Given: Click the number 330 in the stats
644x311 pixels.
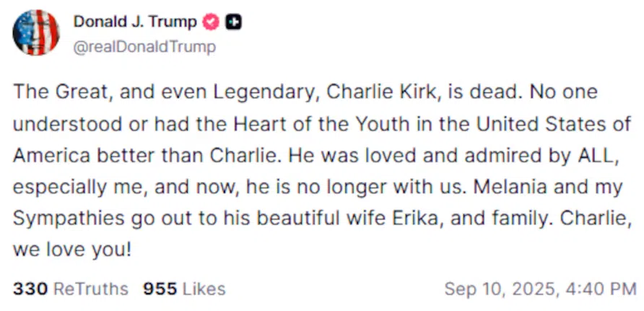Looking at the screenshot, I should click(x=30, y=289).
